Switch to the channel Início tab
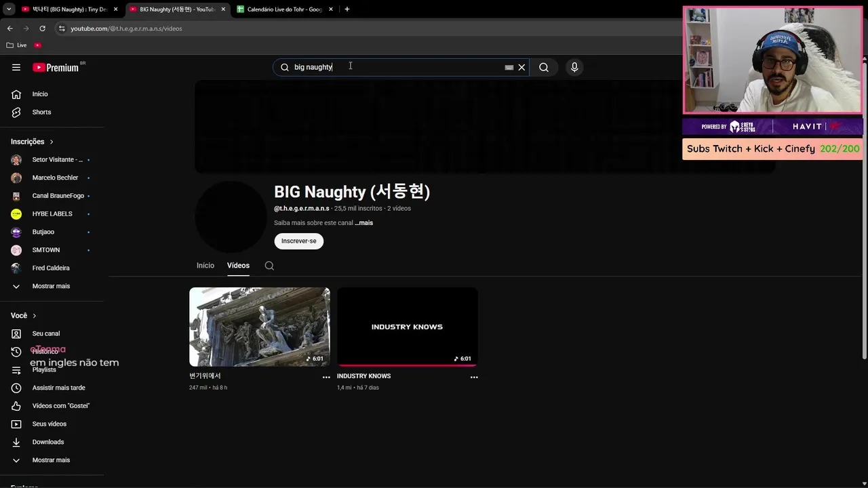Viewport: 868px width, 488px height. point(205,266)
